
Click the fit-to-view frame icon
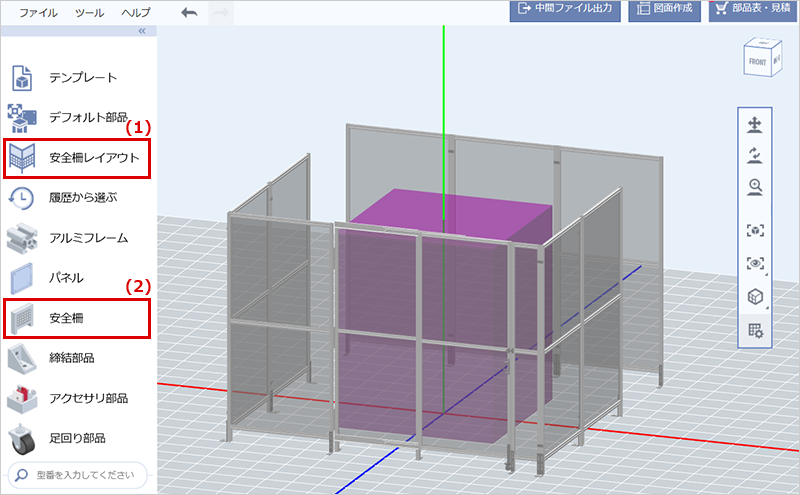(755, 230)
